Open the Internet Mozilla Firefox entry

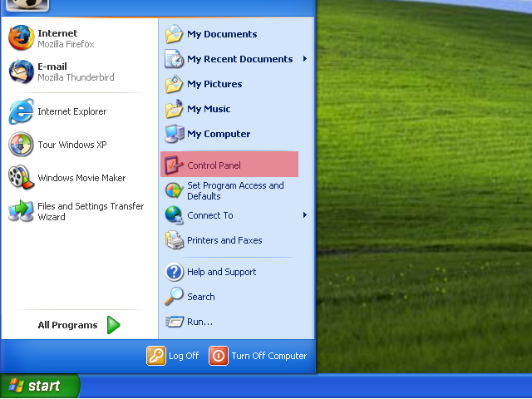(x=79, y=37)
